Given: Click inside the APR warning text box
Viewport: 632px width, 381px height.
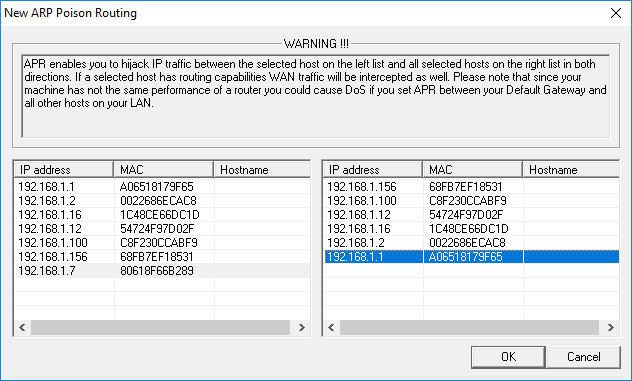Looking at the screenshot, I should point(316,96).
